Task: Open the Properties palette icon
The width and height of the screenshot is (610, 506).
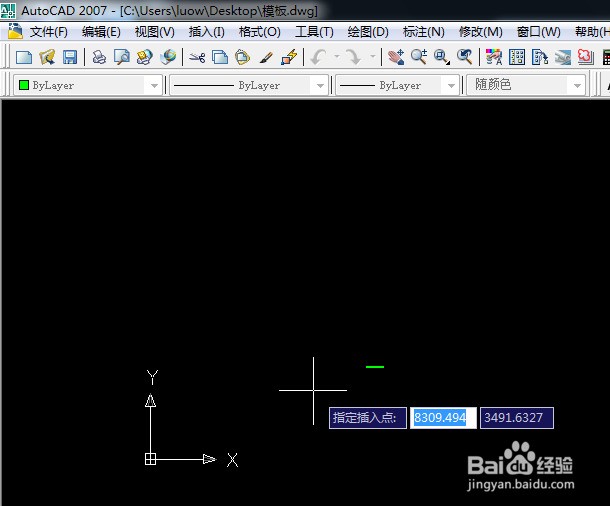Action: click(493, 57)
